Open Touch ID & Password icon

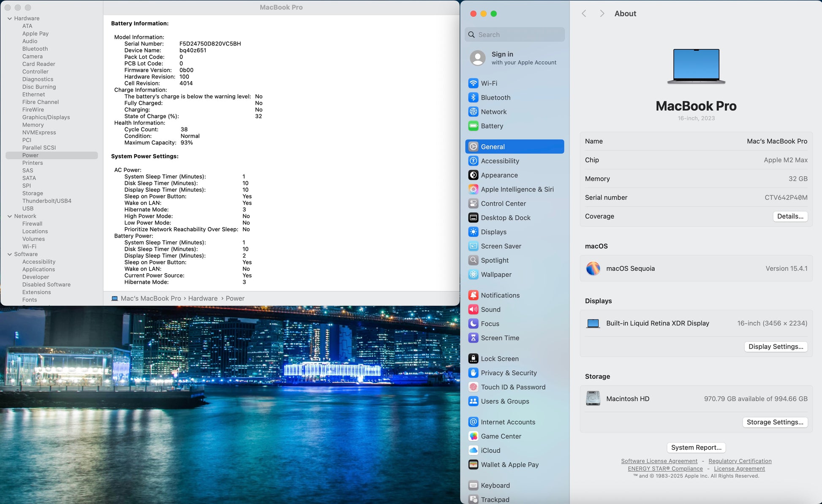tap(473, 387)
